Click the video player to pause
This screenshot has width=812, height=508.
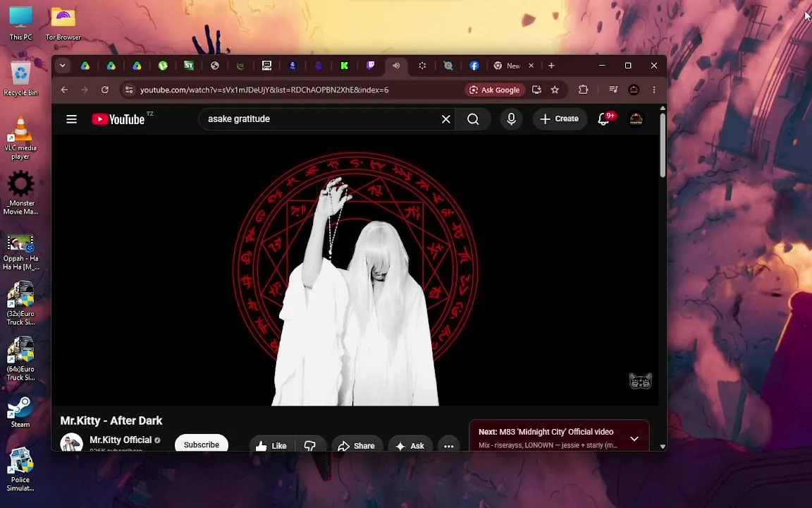click(355, 270)
